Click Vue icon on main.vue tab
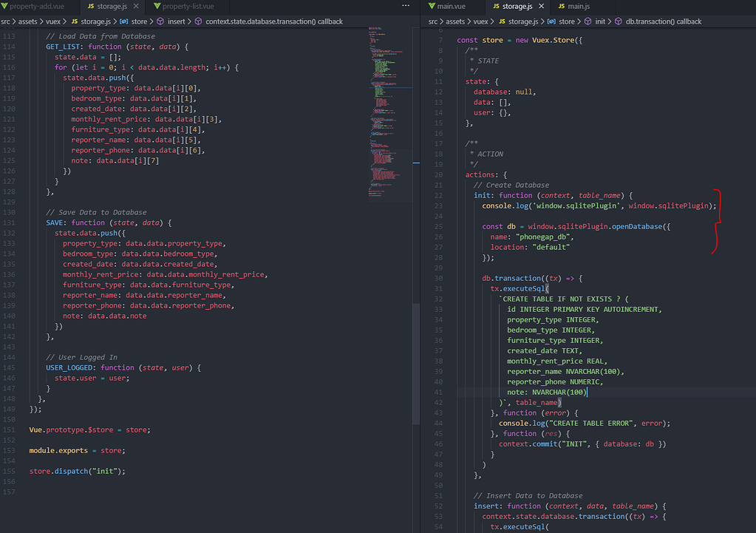This screenshot has width=756, height=533. (432, 7)
